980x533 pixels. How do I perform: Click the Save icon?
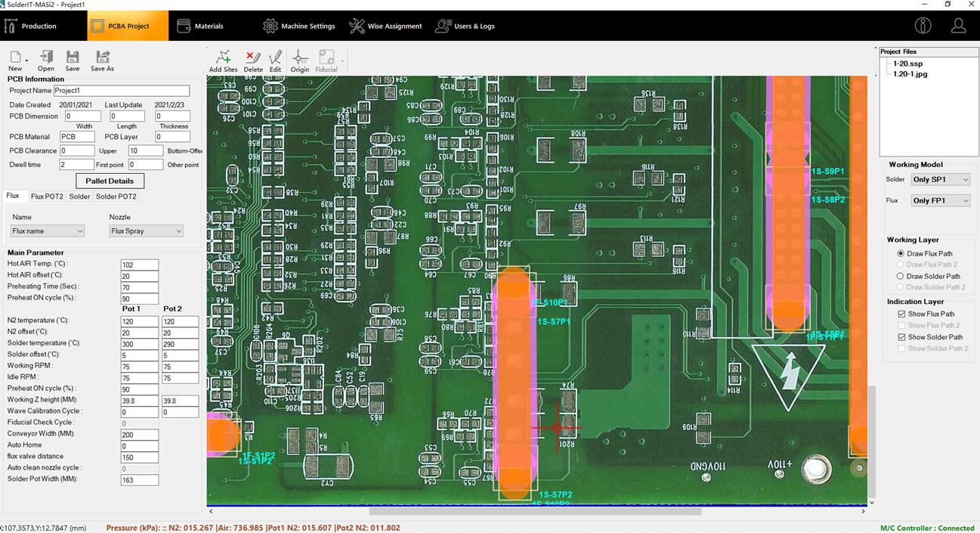[x=73, y=58]
